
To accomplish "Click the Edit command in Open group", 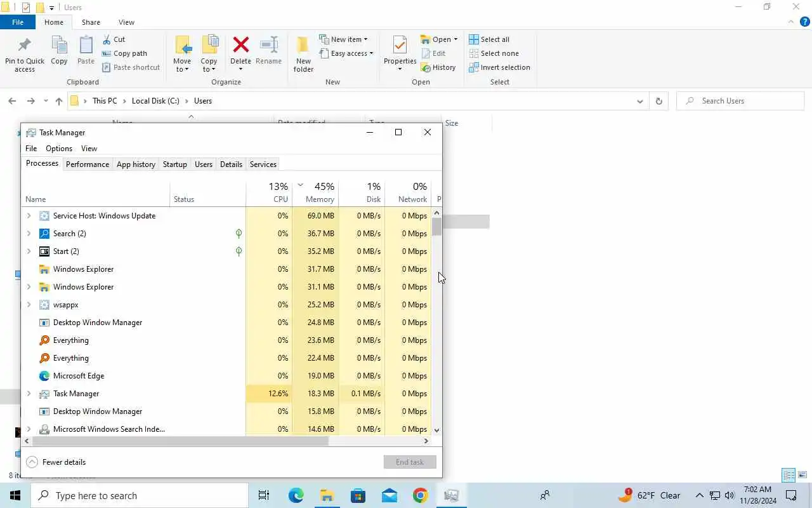I will [433, 53].
